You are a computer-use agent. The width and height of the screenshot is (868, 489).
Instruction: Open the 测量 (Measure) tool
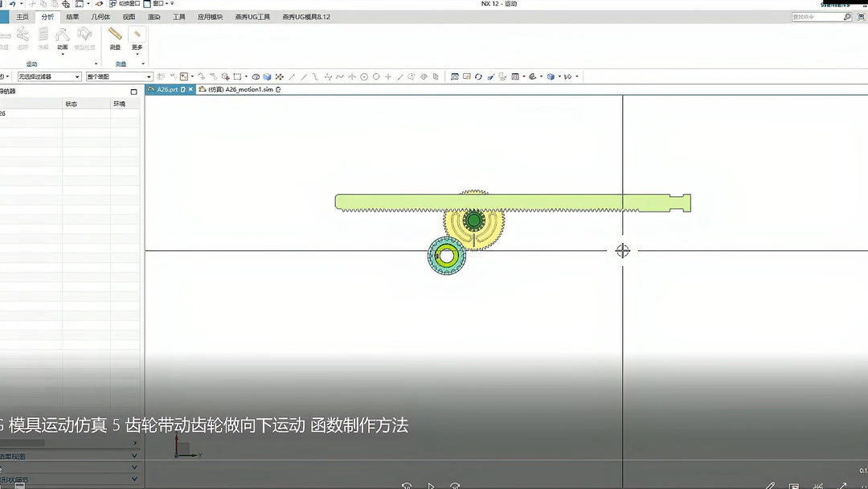(115, 36)
